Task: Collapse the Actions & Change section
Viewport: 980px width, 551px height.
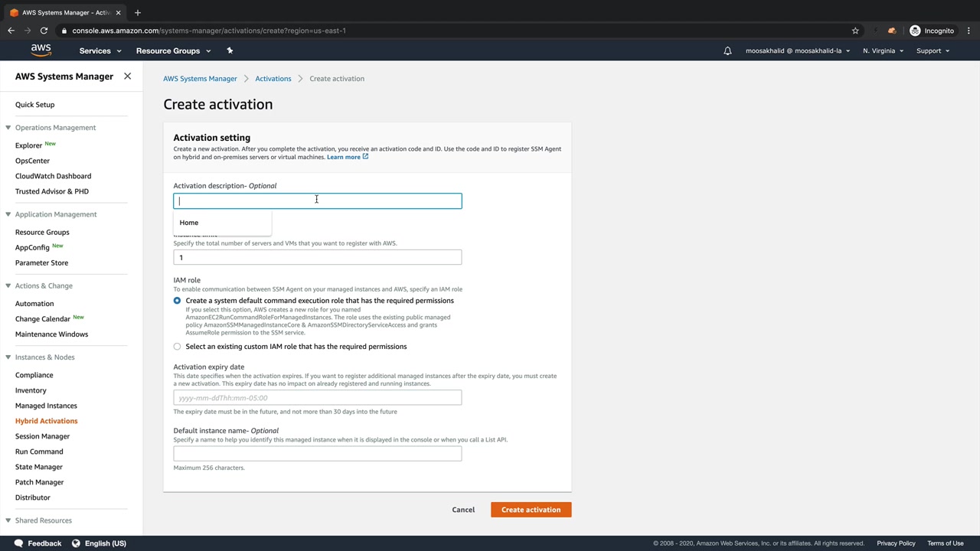Action: [x=8, y=285]
